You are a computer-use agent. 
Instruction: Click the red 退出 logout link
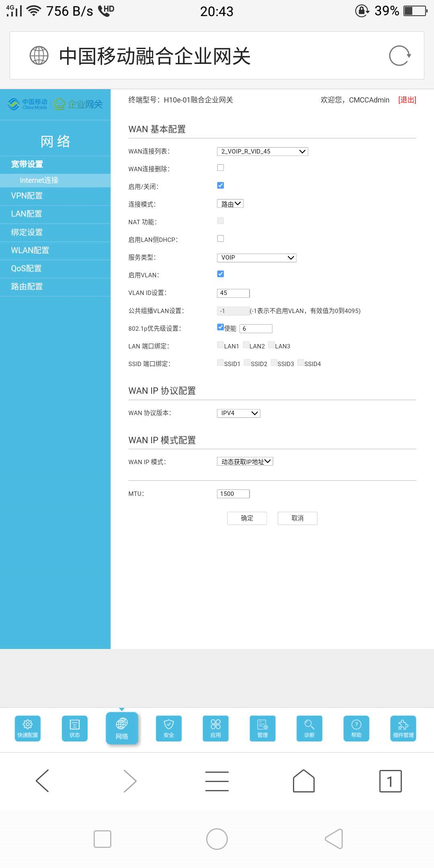(407, 100)
